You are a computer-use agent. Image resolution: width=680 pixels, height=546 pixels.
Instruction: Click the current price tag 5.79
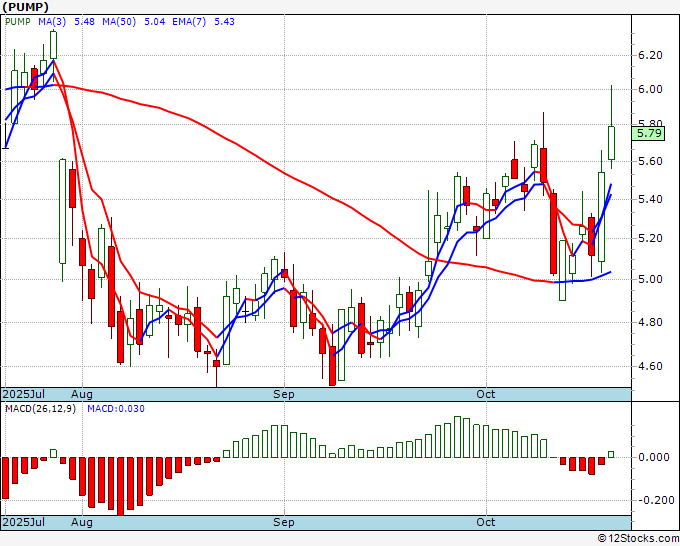(648, 133)
